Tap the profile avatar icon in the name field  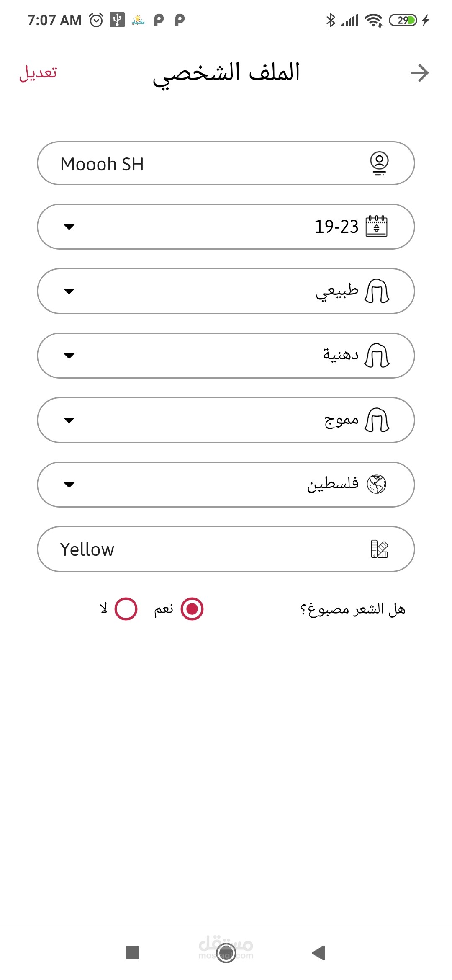click(379, 163)
